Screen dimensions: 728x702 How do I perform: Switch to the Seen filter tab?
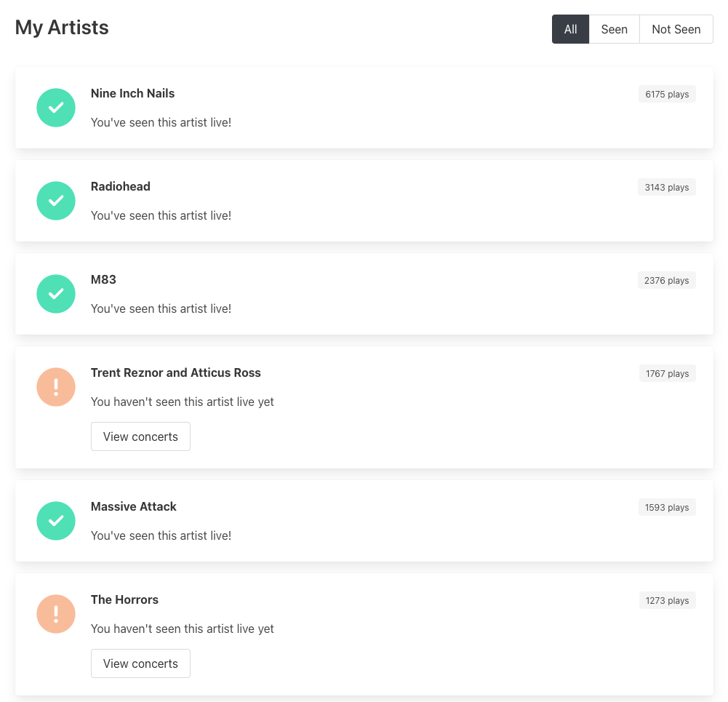614,29
